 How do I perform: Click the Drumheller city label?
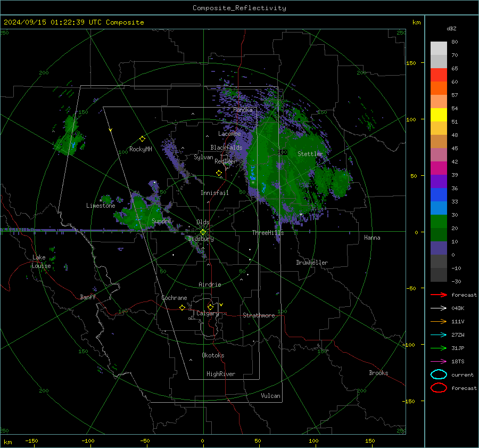pyautogui.click(x=312, y=263)
